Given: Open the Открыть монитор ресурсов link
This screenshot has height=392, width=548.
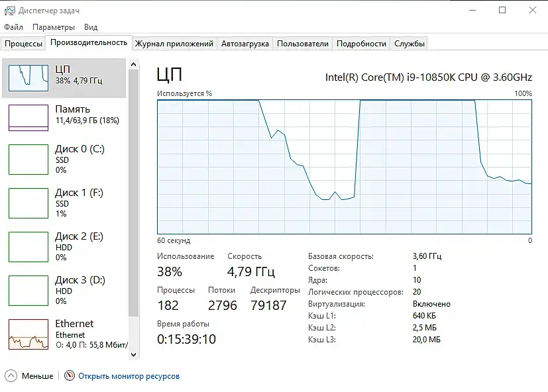Looking at the screenshot, I should pos(129,376).
